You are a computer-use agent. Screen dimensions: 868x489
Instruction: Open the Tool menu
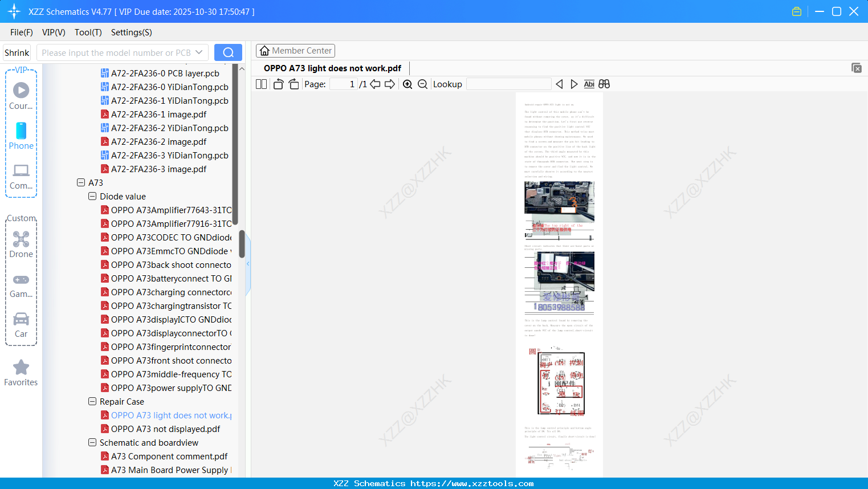click(88, 32)
